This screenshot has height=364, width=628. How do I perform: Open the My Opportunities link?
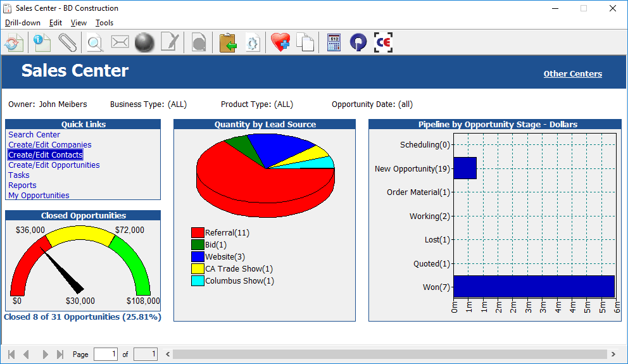[x=39, y=196]
